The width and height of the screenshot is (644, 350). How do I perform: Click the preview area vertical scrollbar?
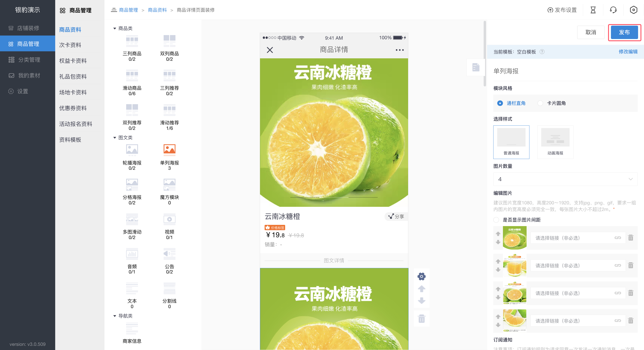[485, 54]
